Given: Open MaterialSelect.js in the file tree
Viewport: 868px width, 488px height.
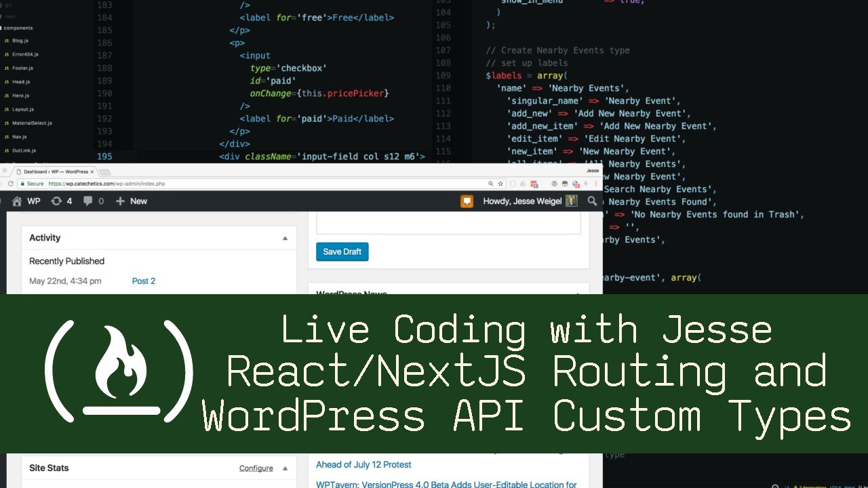Looking at the screenshot, I should (x=32, y=123).
